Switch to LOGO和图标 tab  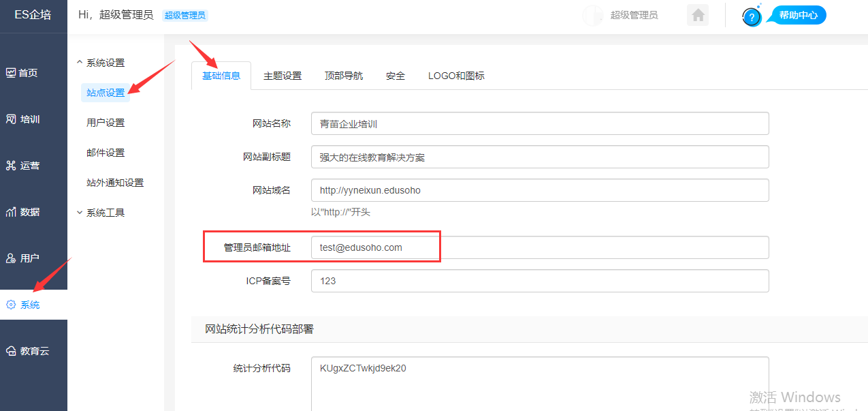(x=456, y=76)
